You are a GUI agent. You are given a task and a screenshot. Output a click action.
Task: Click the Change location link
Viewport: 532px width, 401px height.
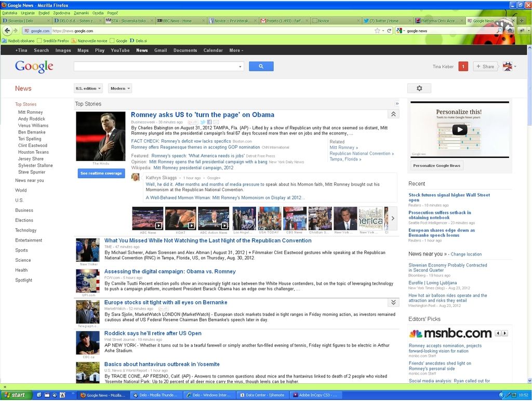(466, 254)
